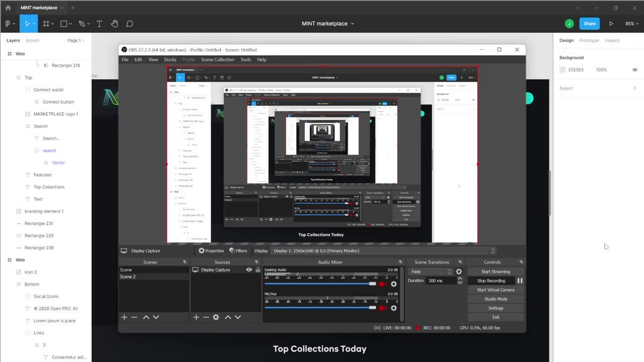Move scene down in OBS Scenes panel
The image size is (644, 362).
click(x=156, y=317)
